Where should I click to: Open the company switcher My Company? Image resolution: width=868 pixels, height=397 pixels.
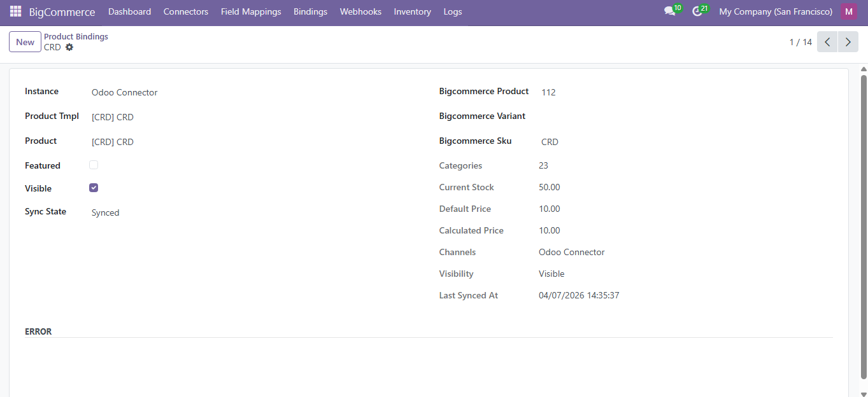pyautogui.click(x=775, y=11)
